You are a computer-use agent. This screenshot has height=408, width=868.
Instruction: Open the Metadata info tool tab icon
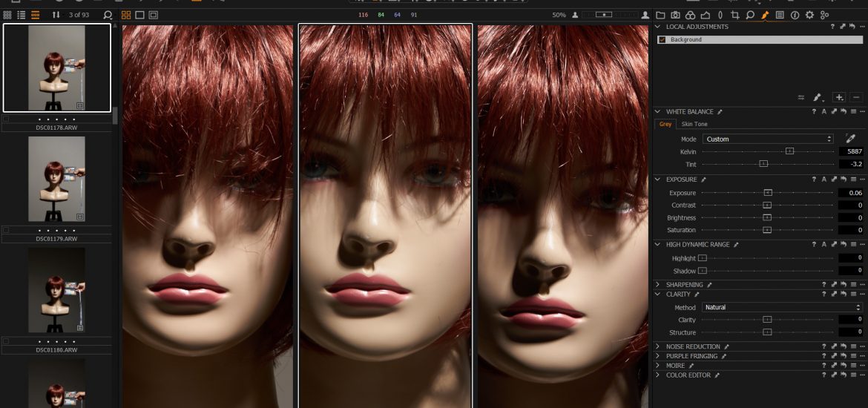(x=795, y=15)
